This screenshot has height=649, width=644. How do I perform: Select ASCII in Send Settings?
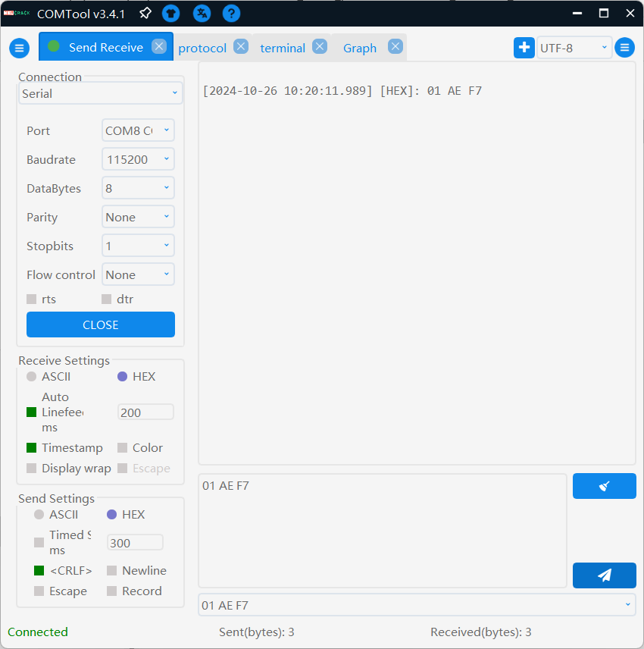[x=39, y=515]
